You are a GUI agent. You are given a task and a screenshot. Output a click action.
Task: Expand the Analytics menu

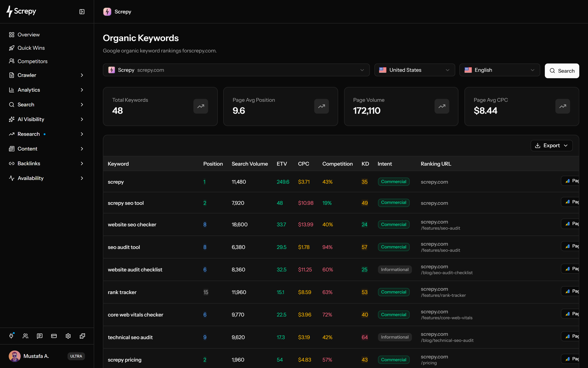point(47,90)
